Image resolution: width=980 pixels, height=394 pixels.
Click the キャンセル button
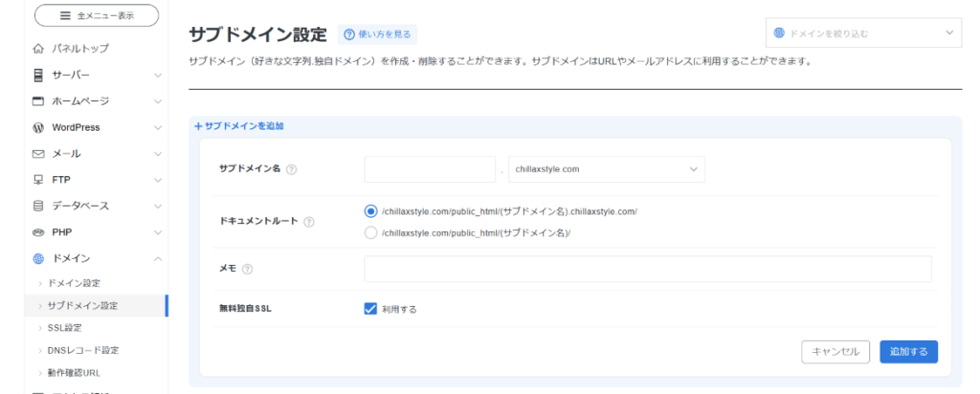[x=835, y=352]
